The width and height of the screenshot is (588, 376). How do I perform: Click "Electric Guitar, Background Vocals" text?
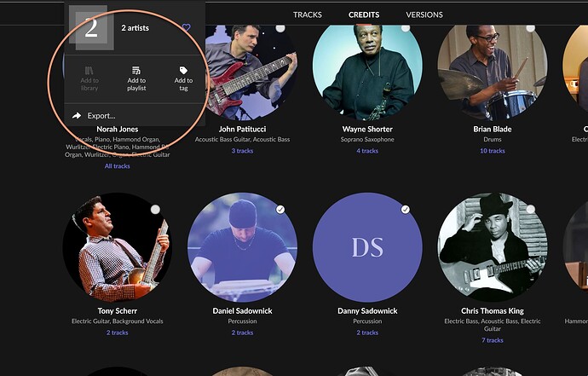[118, 321]
